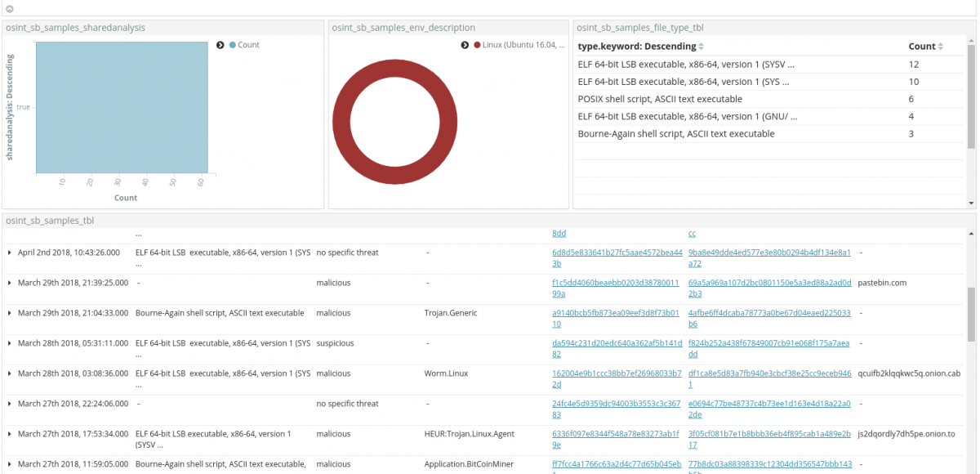
Task: Expand the March 27th 2018, 17:53:34 row
Action: (10, 434)
